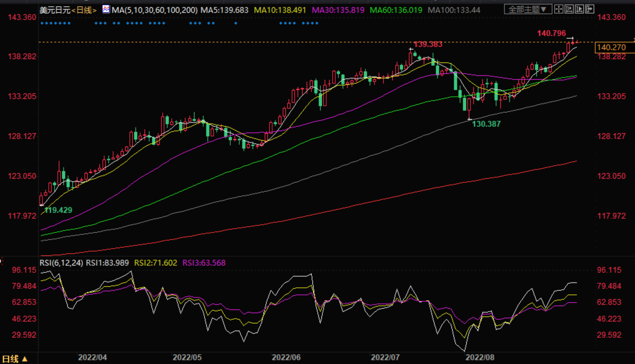Click the 2022/07 date axis label

pos(385,358)
